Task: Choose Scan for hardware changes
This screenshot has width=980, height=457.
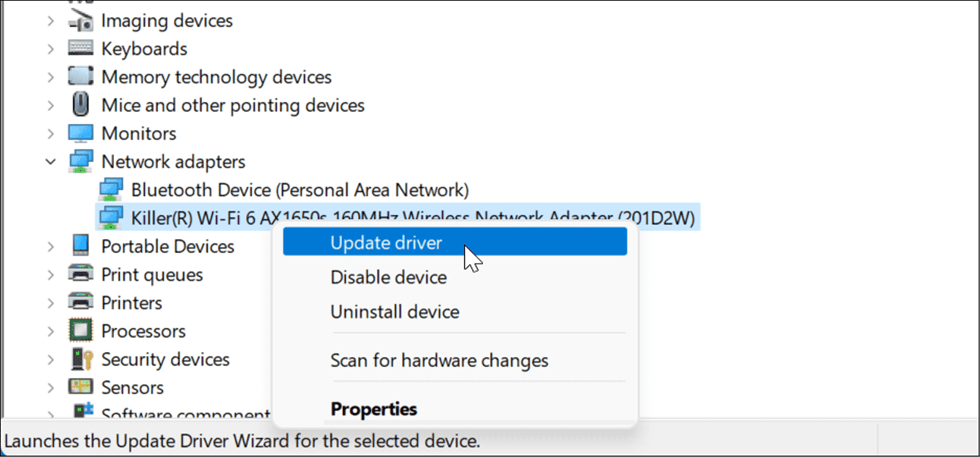Action: [x=439, y=361]
